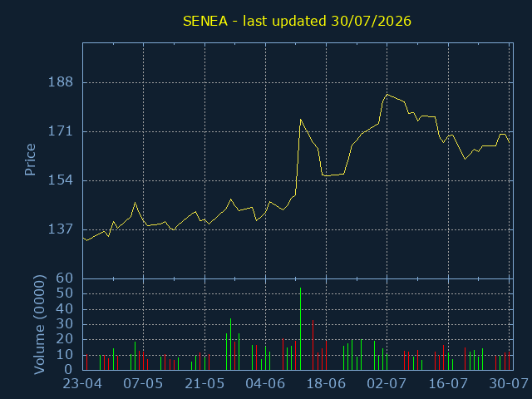Click the tallest red volume bar
The width and height of the screenshot is (532, 399).
(x=313, y=345)
